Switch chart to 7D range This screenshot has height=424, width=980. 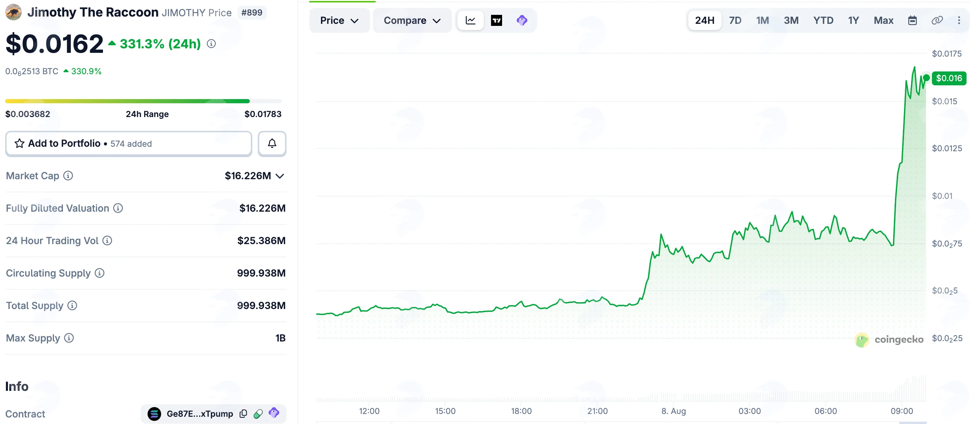[735, 20]
